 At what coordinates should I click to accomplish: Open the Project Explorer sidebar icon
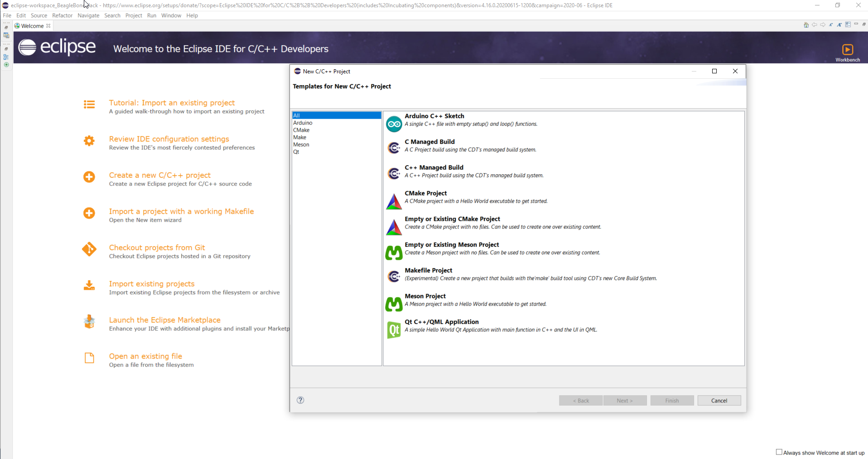coord(6,35)
